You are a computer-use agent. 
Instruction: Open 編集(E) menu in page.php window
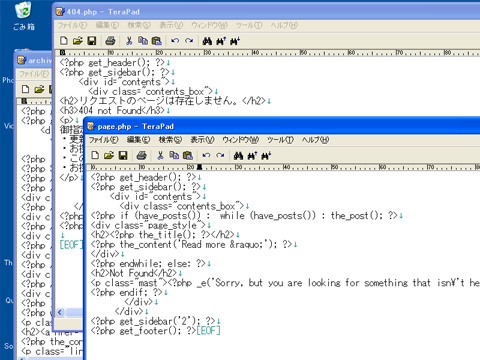pos(138,140)
